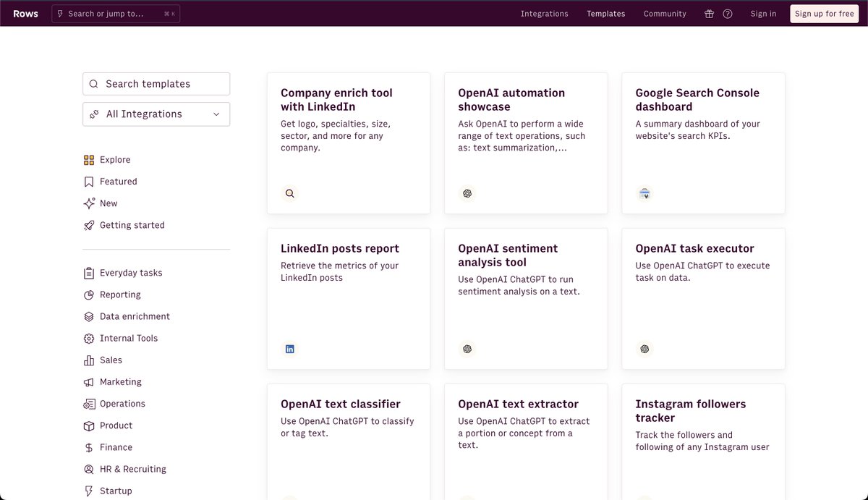Screen dimensions: 868x500
Task: Select the HR & Recruiting category label
Action: (x=133, y=469)
